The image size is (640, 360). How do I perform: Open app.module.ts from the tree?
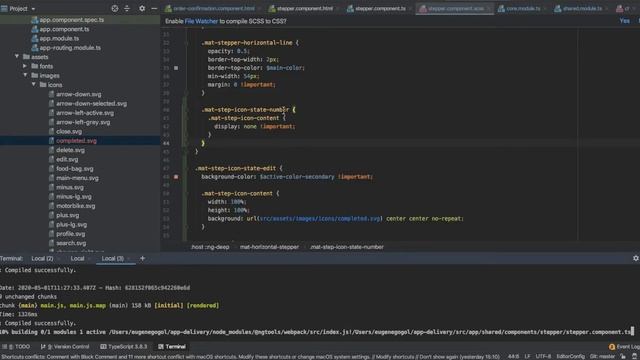click(x=59, y=38)
